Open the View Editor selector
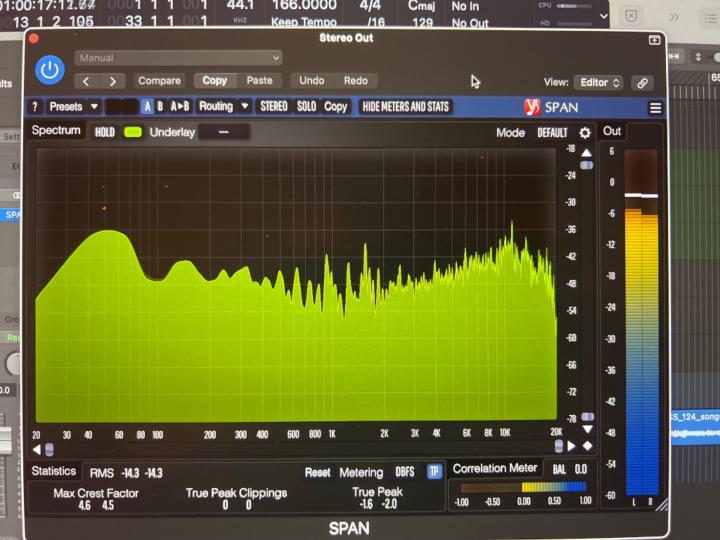Viewport: 720px width, 540px height. pyautogui.click(x=599, y=82)
